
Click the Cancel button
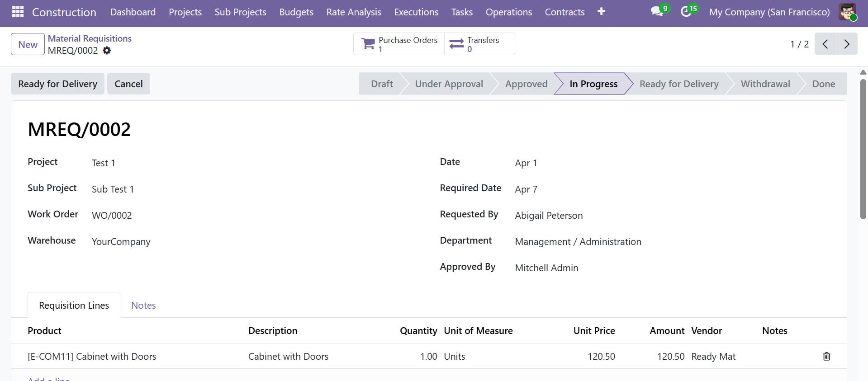(x=128, y=84)
